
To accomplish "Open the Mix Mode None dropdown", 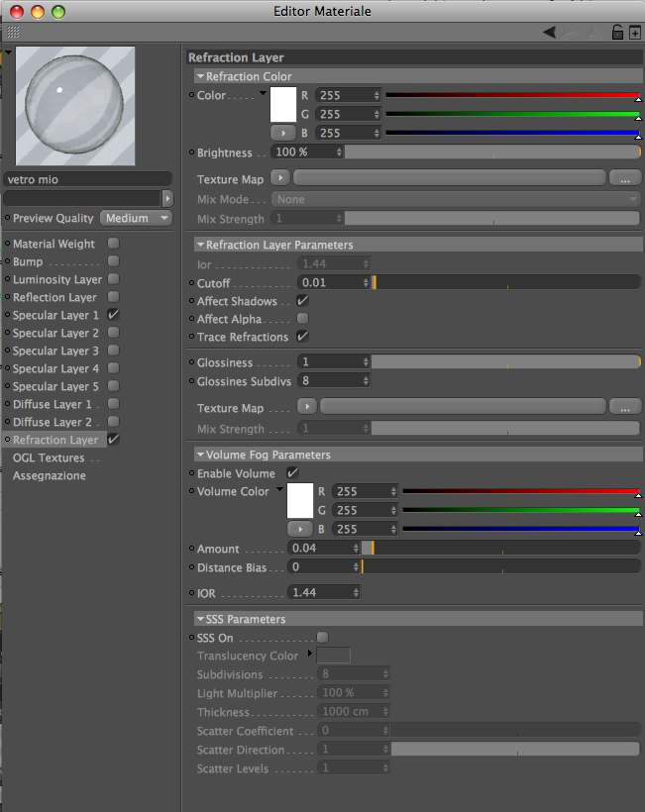I will pyautogui.click(x=456, y=199).
